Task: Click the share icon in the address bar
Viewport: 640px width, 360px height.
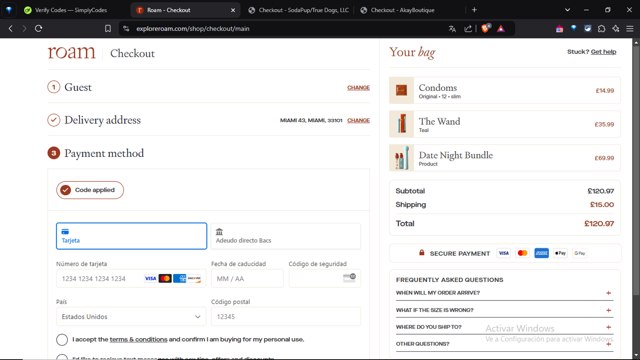Action: pyautogui.click(x=468, y=29)
